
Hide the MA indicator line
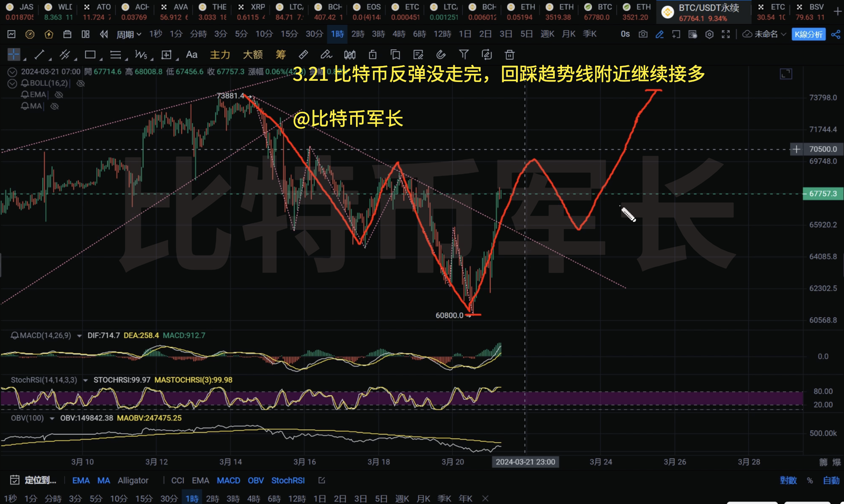(54, 106)
